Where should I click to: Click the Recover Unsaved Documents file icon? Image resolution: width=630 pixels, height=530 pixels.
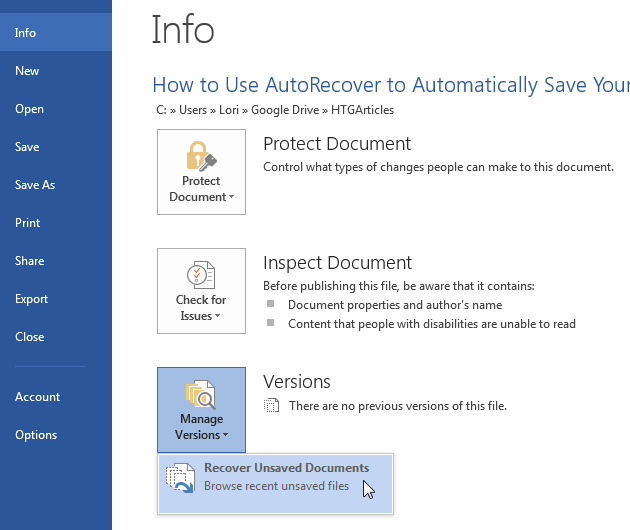[x=181, y=477]
